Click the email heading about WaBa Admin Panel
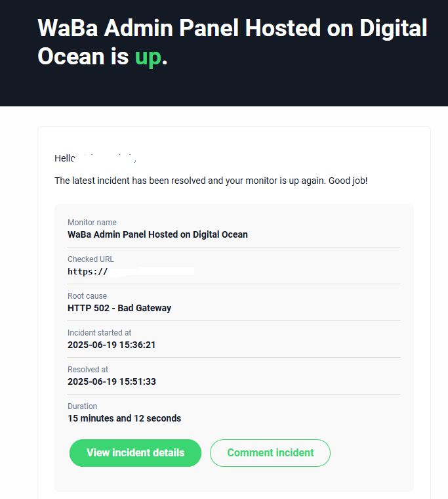 tap(232, 41)
